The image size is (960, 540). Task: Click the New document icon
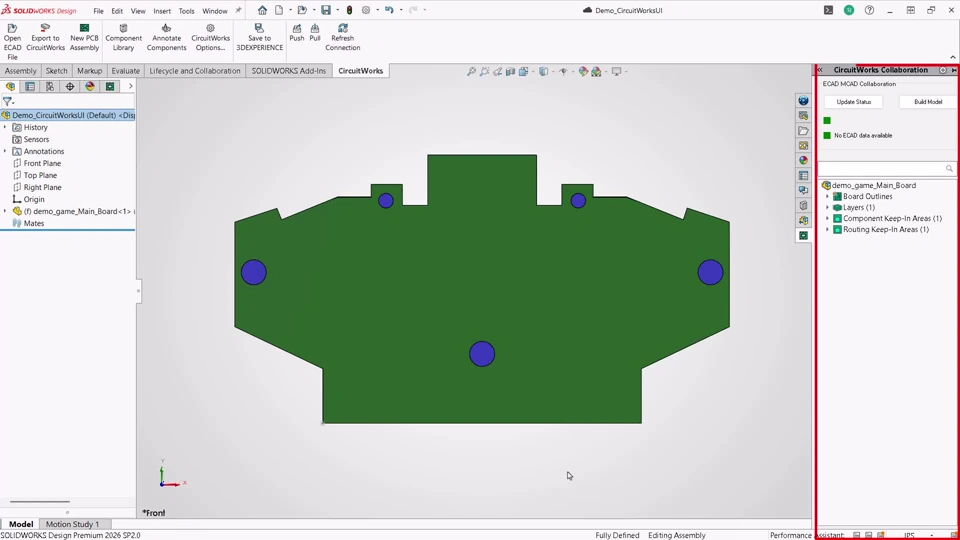(x=279, y=10)
